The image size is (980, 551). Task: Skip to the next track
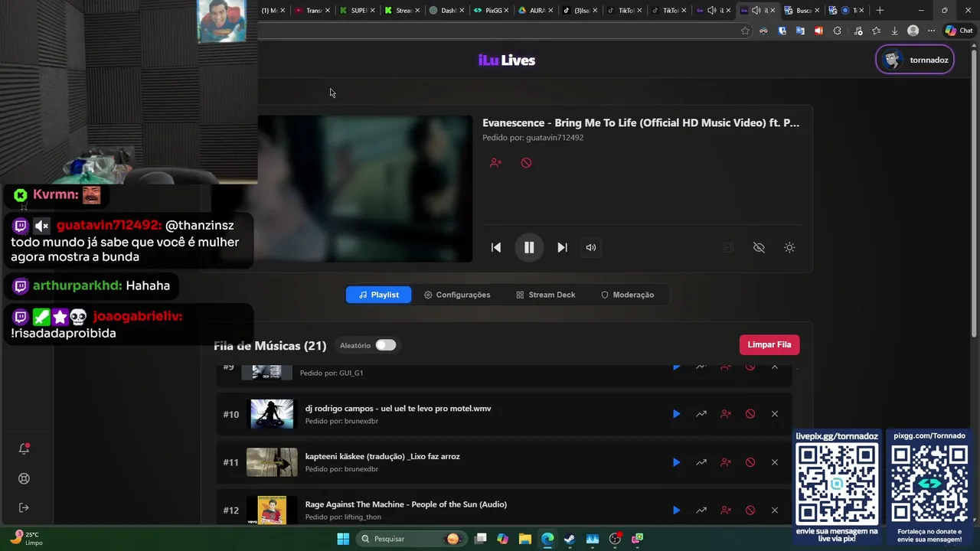click(x=562, y=247)
